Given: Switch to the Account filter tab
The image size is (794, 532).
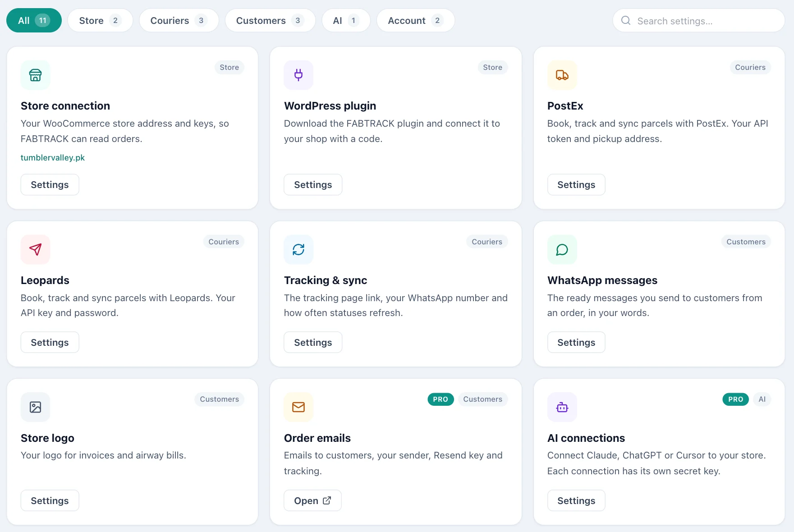Looking at the screenshot, I should tap(415, 20).
